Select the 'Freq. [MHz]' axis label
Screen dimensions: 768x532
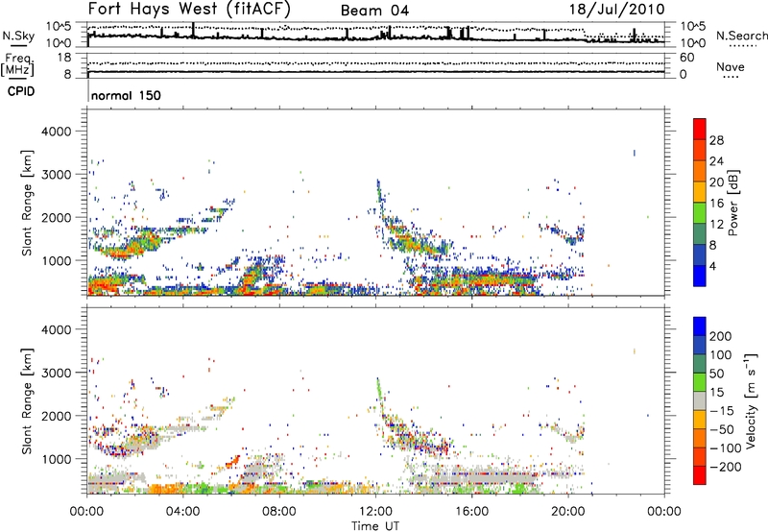17,64
